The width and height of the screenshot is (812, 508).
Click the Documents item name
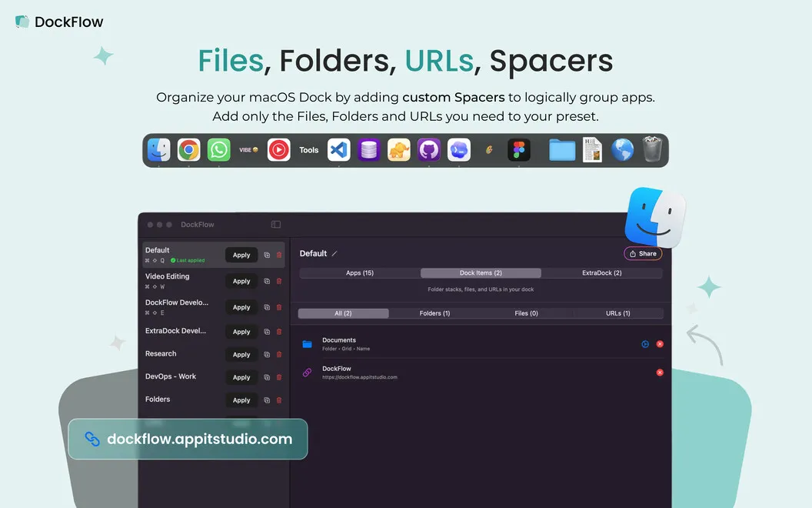click(338, 340)
